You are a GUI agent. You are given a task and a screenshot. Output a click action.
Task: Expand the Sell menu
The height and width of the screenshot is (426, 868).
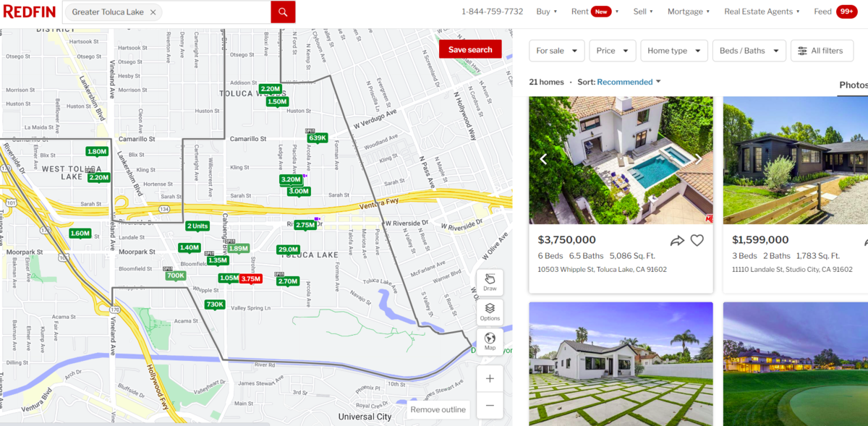pos(643,12)
